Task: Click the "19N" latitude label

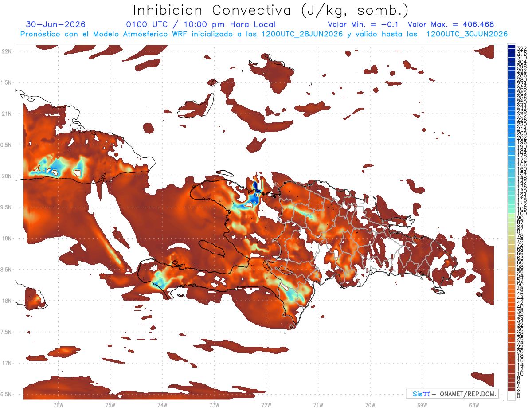Action: click(7, 239)
